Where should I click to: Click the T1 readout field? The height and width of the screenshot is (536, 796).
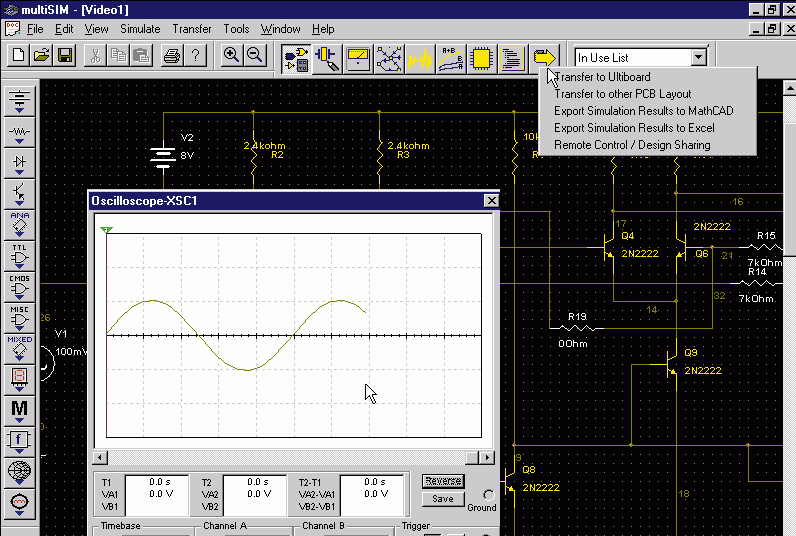click(x=157, y=495)
